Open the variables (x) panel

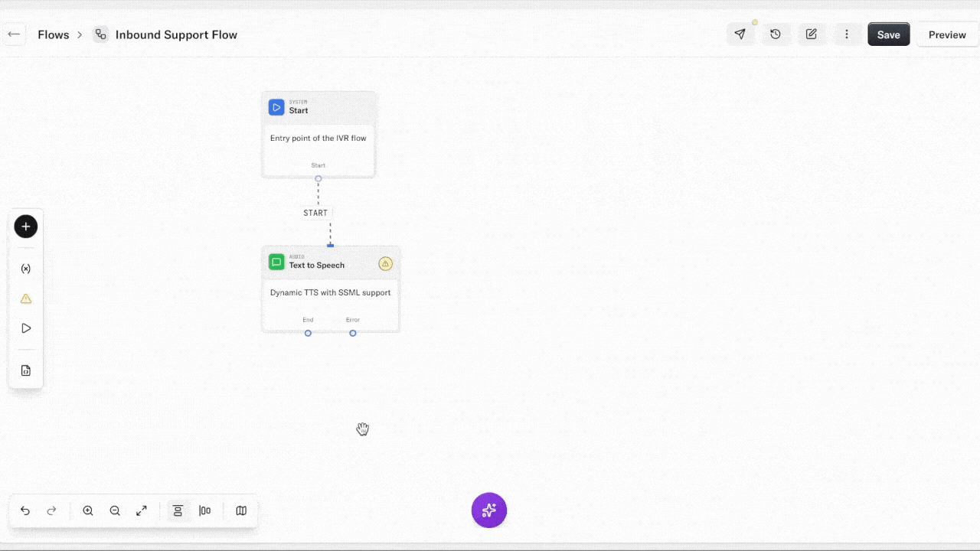pos(26,269)
